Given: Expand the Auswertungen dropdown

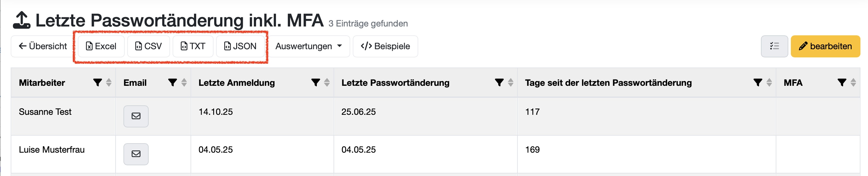Looking at the screenshot, I should click(x=308, y=46).
